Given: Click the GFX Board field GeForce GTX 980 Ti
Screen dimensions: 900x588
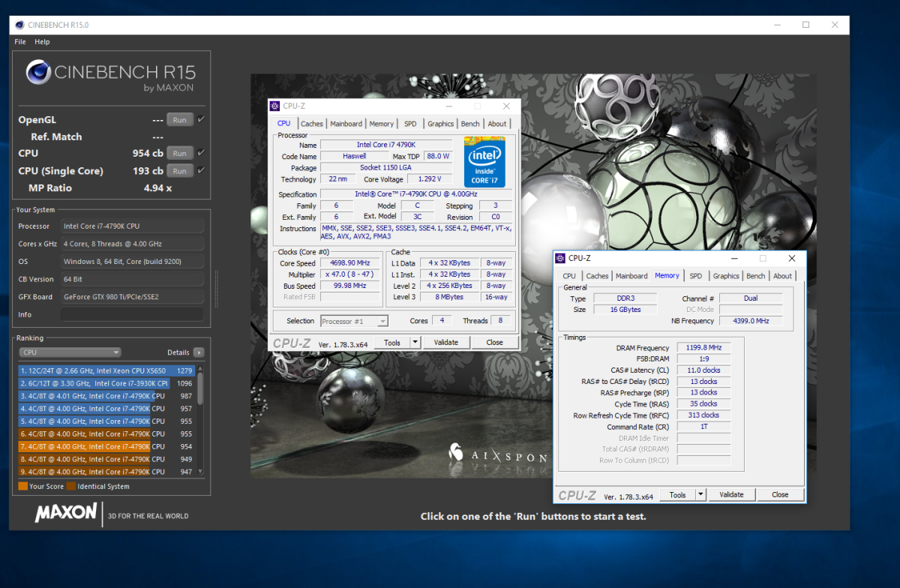Looking at the screenshot, I should click(133, 296).
